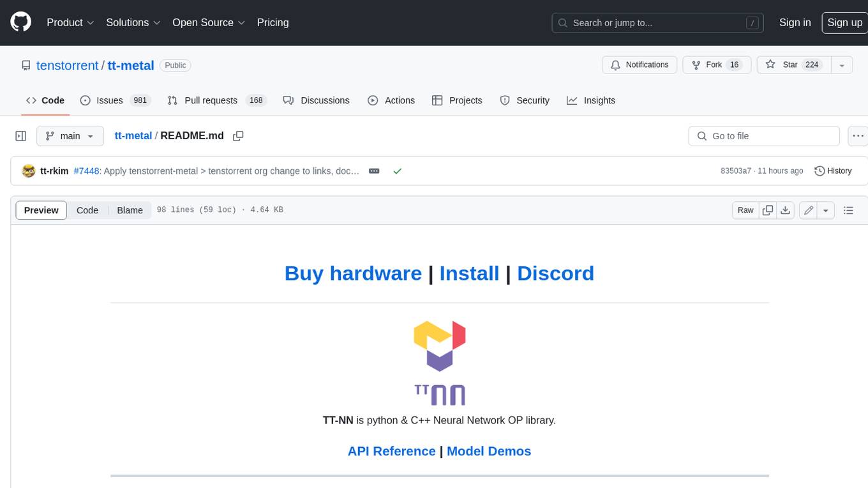The height and width of the screenshot is (488, 868).
Task: Copy the README.md file path
Action: click(x=238, y=136)
